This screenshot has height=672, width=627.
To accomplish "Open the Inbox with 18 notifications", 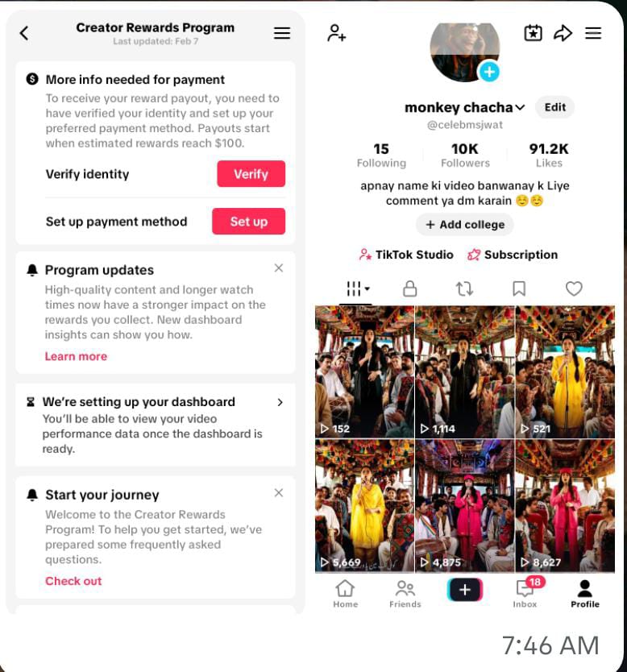I will 525,592.
